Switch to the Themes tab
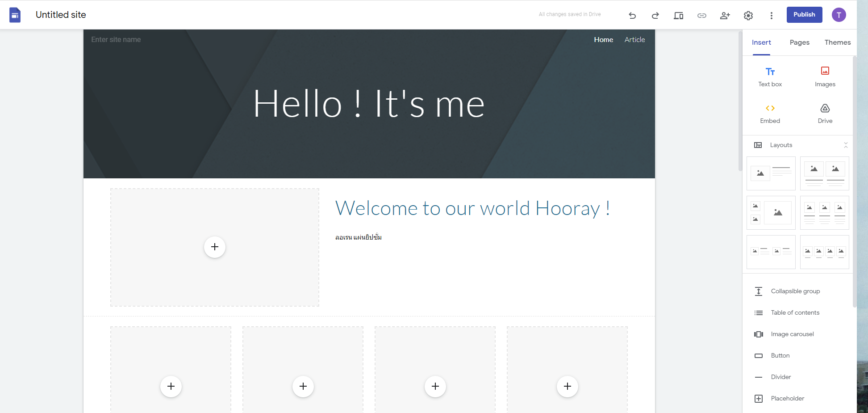 [x=837, y=42]
